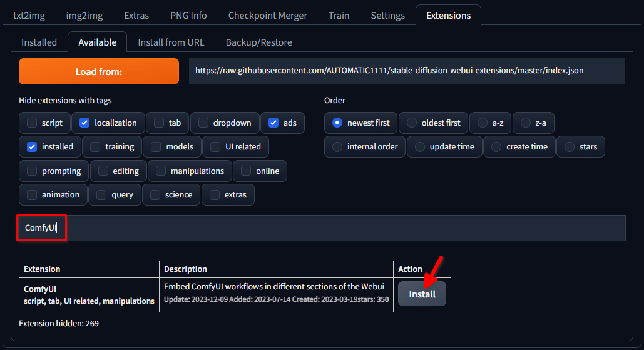Check the animation tag checkbox
The image size is (644, 350).
click(x=32, y=195)
